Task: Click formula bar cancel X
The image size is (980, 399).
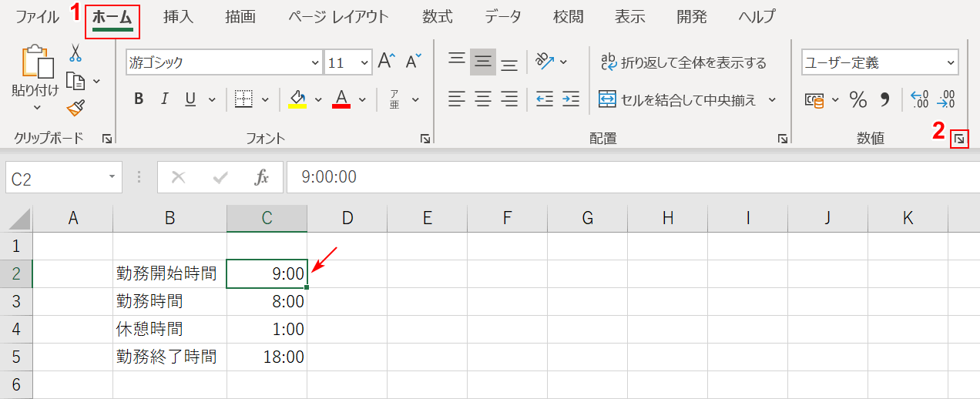Action: click(179, 178)
